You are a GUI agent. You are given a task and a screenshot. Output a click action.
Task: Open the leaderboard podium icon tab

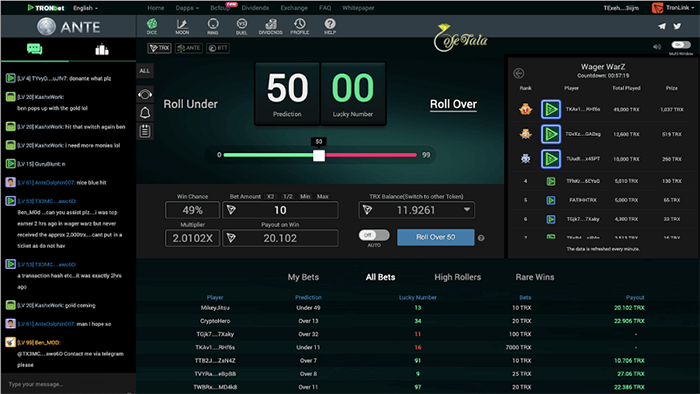(102, 49)
